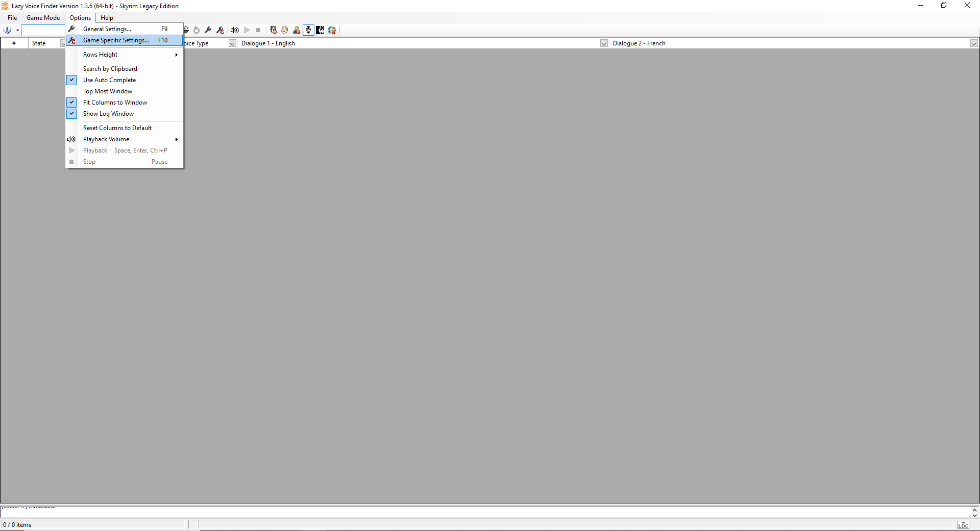Click the toolbar Stop button
Screen dimensions: 980x531
pyautogui.click(x=258, y=30)
